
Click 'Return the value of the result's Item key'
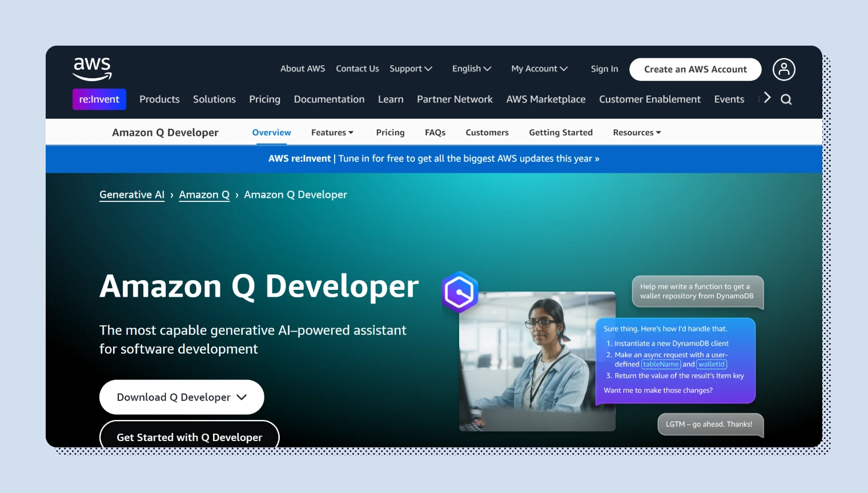coord(679,376)
